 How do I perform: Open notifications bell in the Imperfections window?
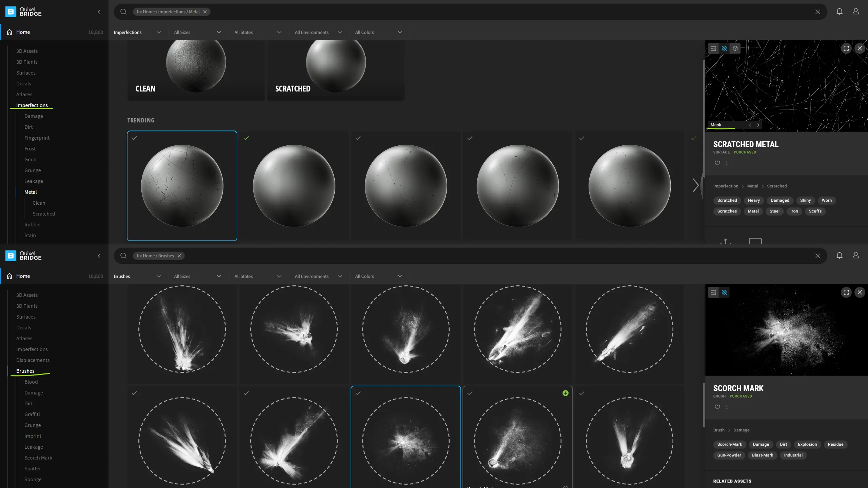[x=839, y=12]
